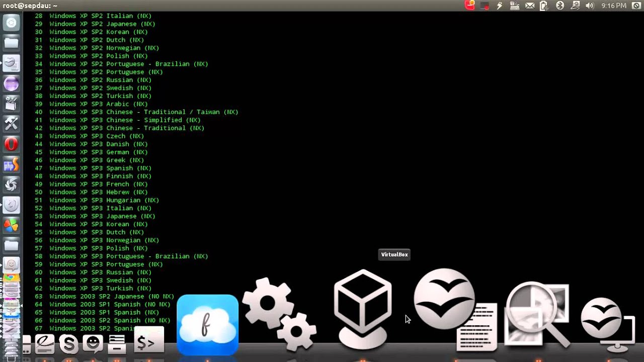Open the keyboard indicator in the top panel
The width and height of the screenshot is (644, 362).
click(x=515, y=6)
